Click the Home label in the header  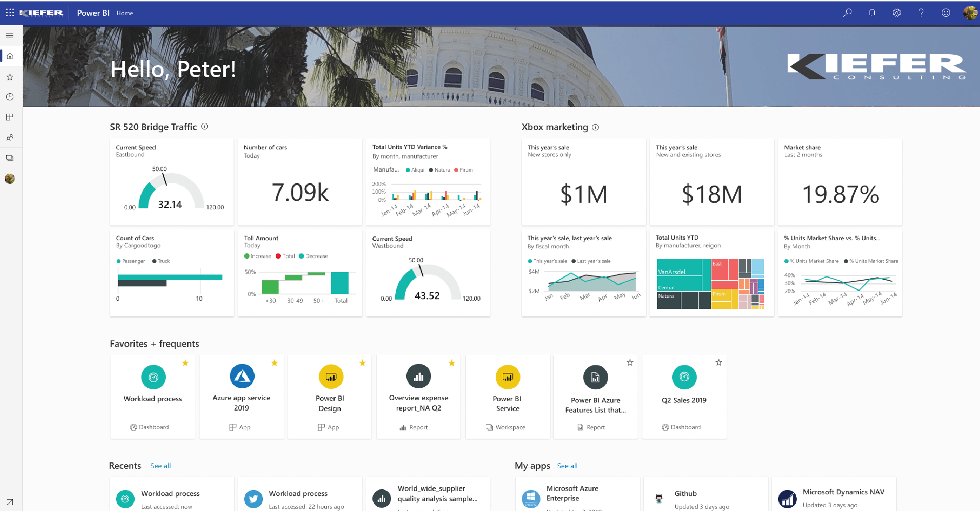125,13
